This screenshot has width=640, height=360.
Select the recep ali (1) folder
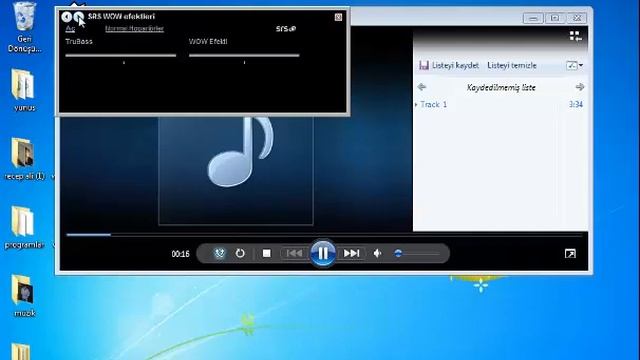point(24,159)
